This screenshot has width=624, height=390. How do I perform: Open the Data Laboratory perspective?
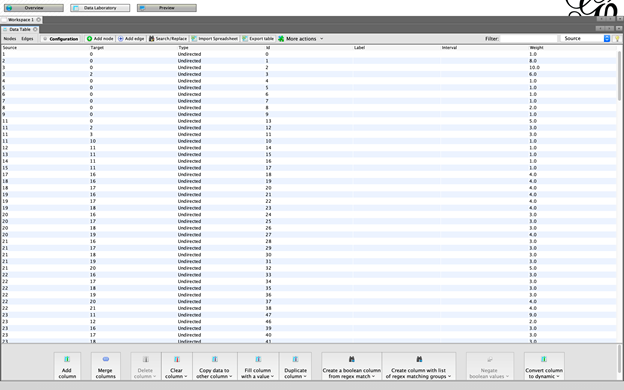click(x=100, y=8)
